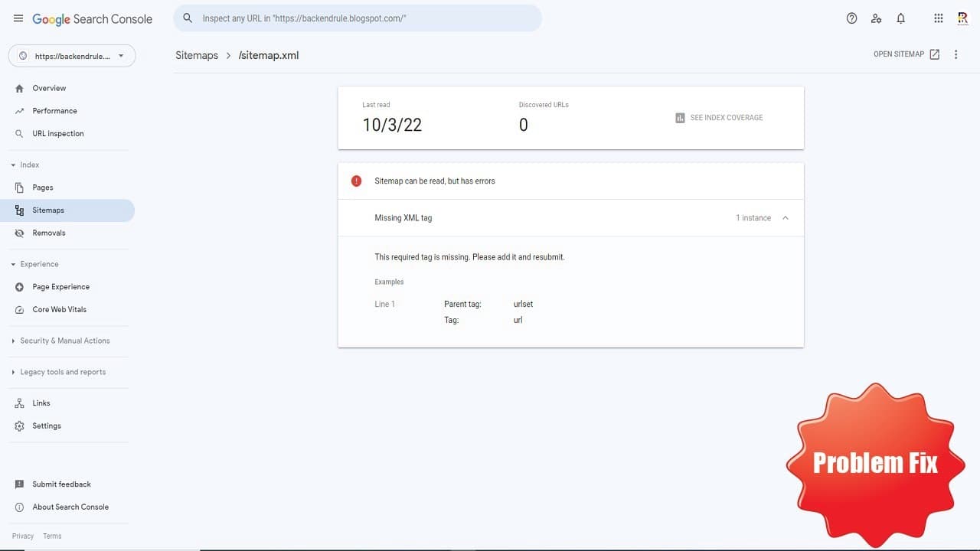
Task: Click the Sitemaps tree icon
Action: click(x=20, y=210)
